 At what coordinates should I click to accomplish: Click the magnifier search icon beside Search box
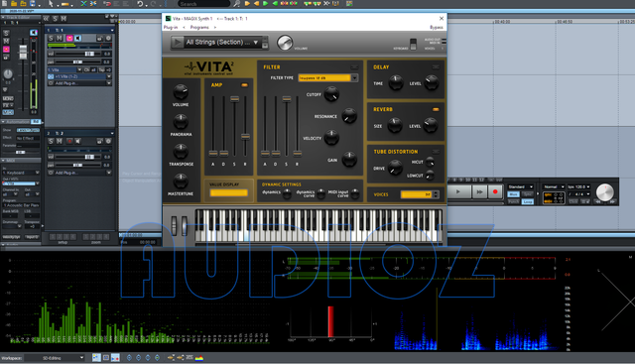pyautogui.click(x=237, y=3)
